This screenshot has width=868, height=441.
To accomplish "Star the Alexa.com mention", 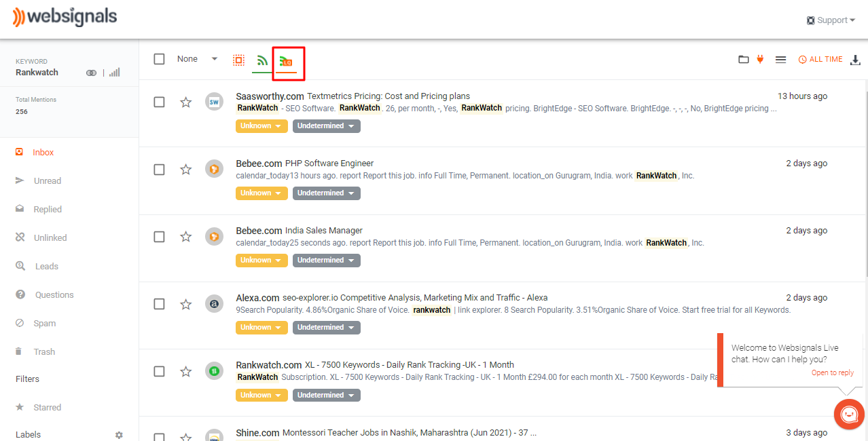I will (185, 304).
